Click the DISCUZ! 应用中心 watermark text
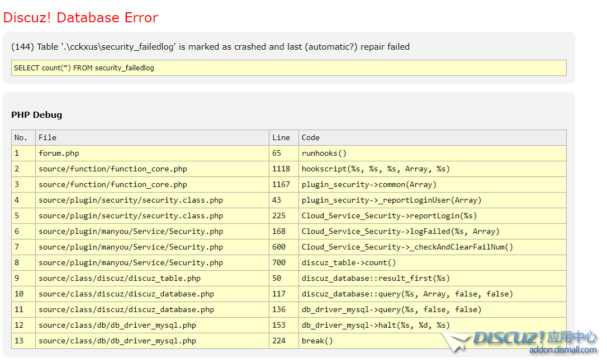The height and width of the screenshot is (364, 607). [x=535, y=338]
